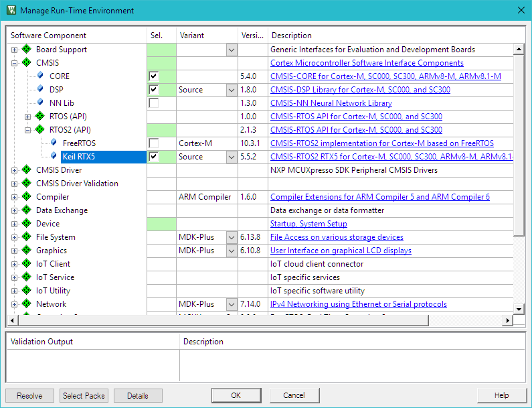Click the Select Packs button
The width and height of the screenshot is (532, 408).
[84, 396]
